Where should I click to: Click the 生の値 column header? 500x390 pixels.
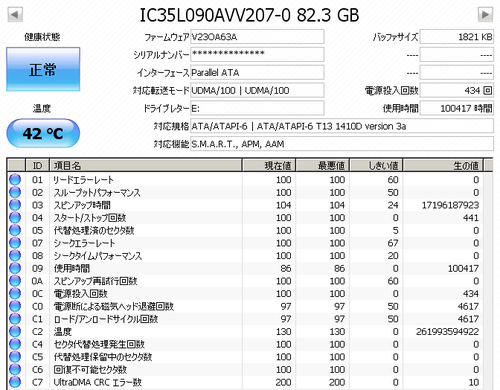(443, 165)
